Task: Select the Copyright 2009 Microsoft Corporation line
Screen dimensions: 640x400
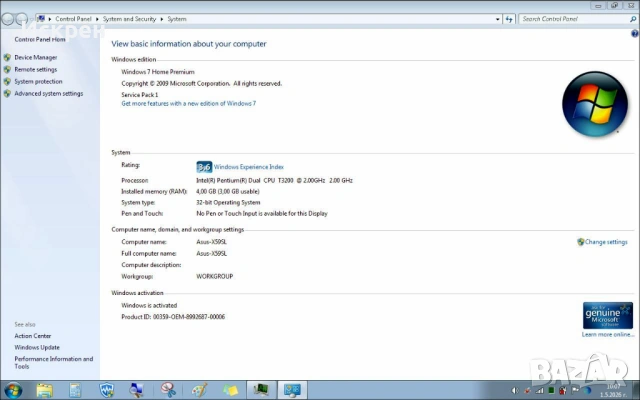Action: point(202,84)
